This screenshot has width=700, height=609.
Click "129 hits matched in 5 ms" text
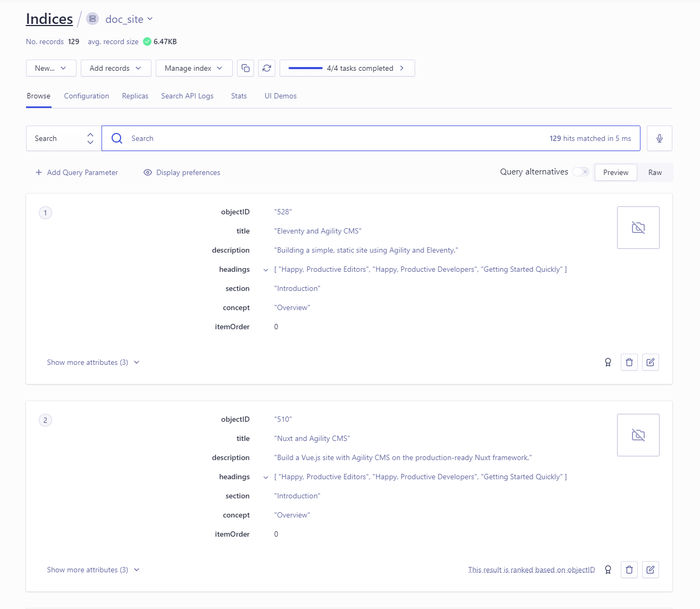(591, 138)
